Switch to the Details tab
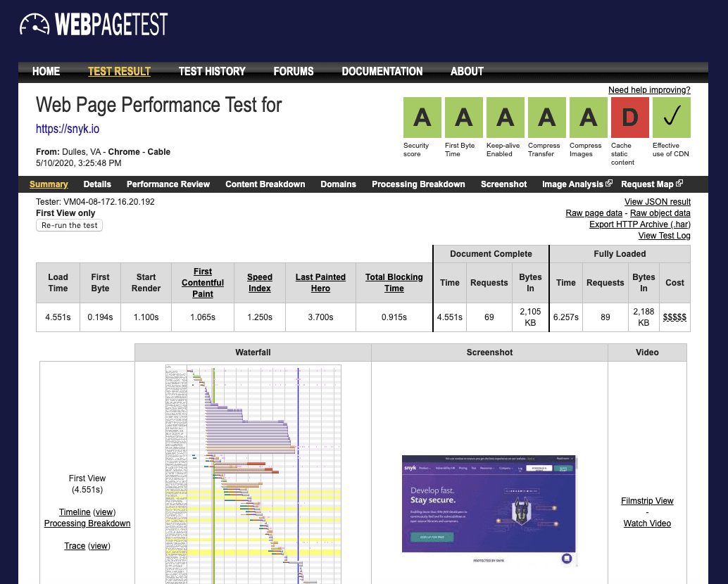Viewport: 728px width, 584px height. point(97,184)
